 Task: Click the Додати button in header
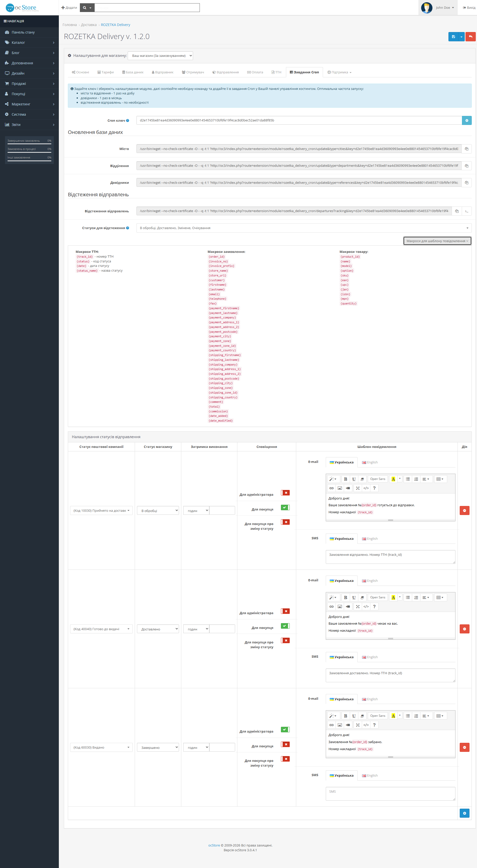(69, 8)
